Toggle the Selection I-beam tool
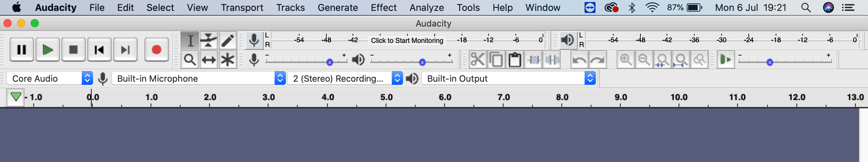 coord(190,41)
